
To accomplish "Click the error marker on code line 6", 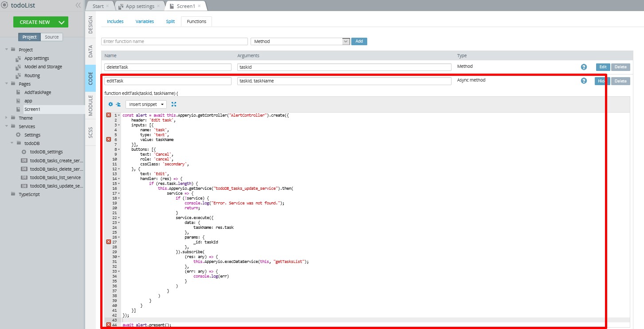I will point(108,139).
